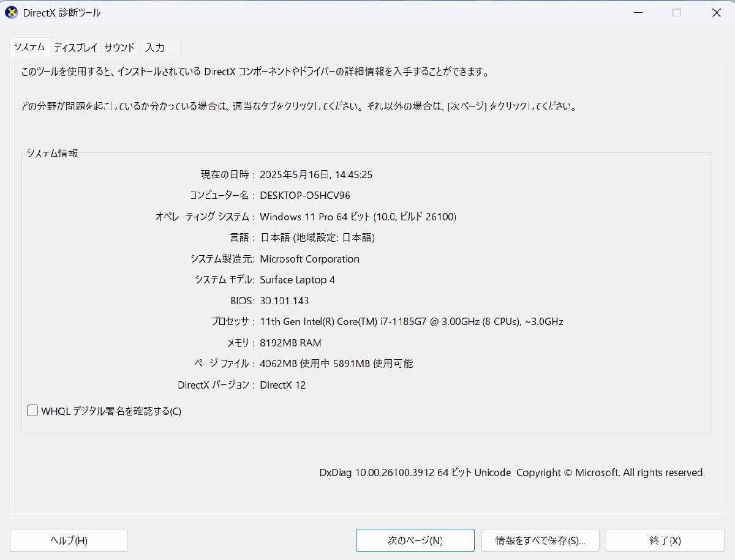This screenshot has width=735, height=560.
Task: Switch to the システム tab
Action: click(29, 47)
